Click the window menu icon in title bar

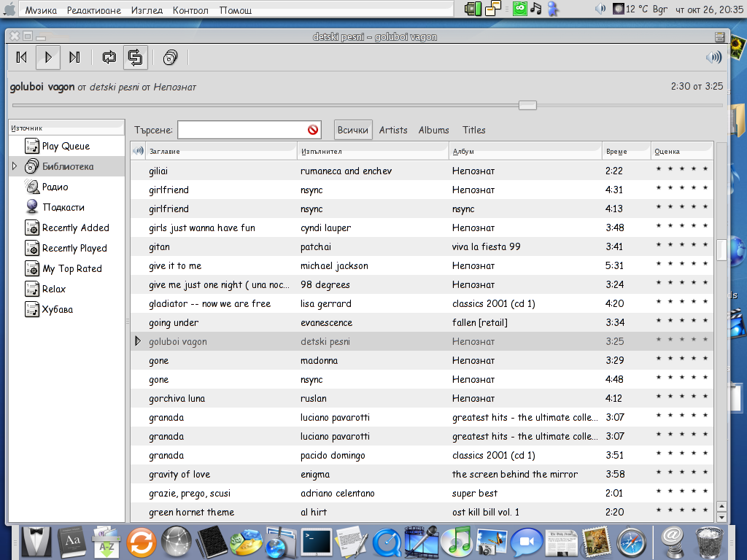[x=720, y=36]
